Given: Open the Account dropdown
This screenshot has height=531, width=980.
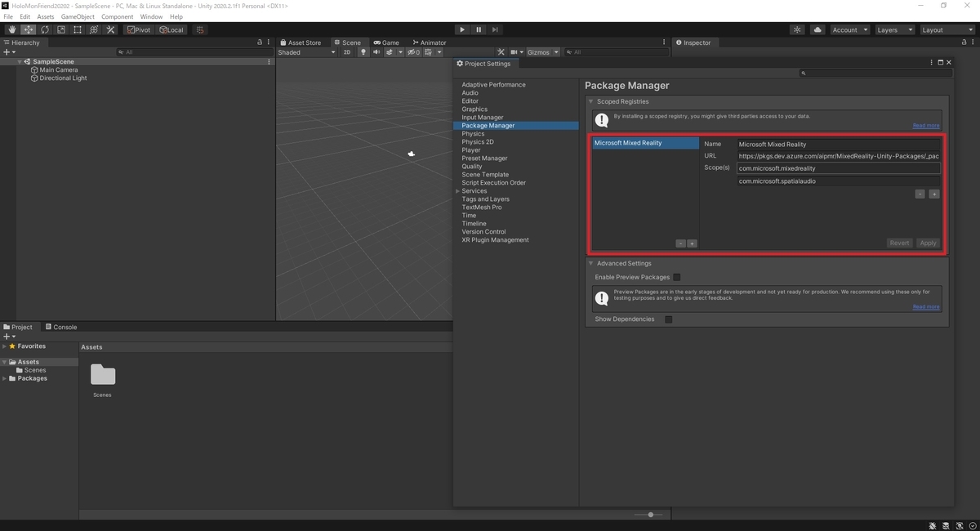Looking at the screenshot, I should coord(849,29).
